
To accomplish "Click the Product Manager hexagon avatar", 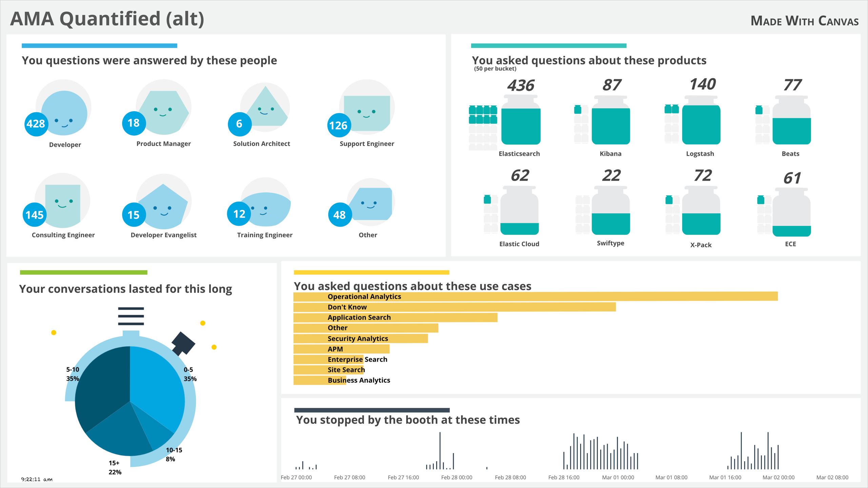I will tap(164, 112).
